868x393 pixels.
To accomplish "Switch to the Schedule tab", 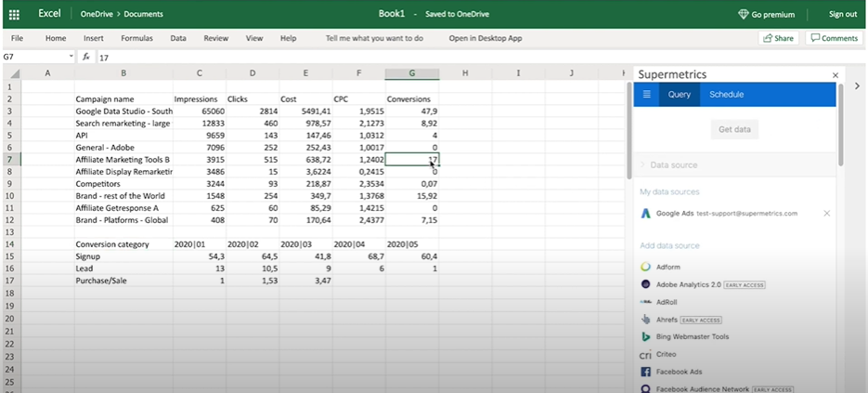I will [726, 94].
